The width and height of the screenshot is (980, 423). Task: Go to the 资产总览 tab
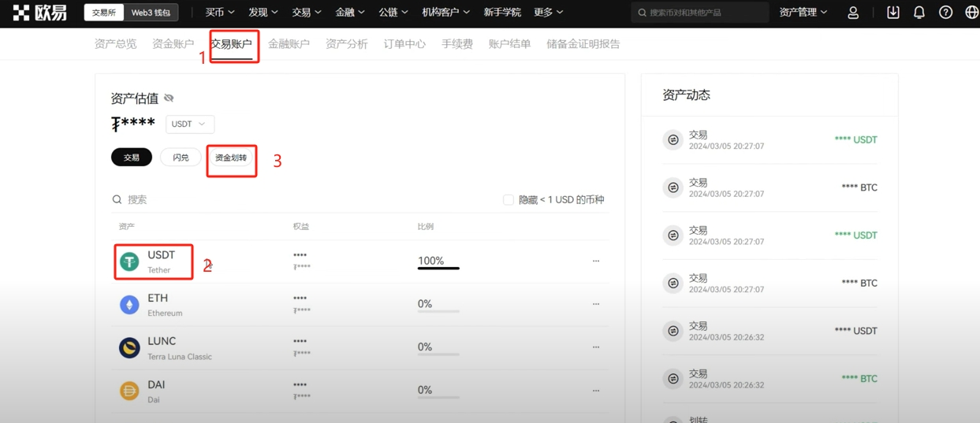(x=115, y=44)
